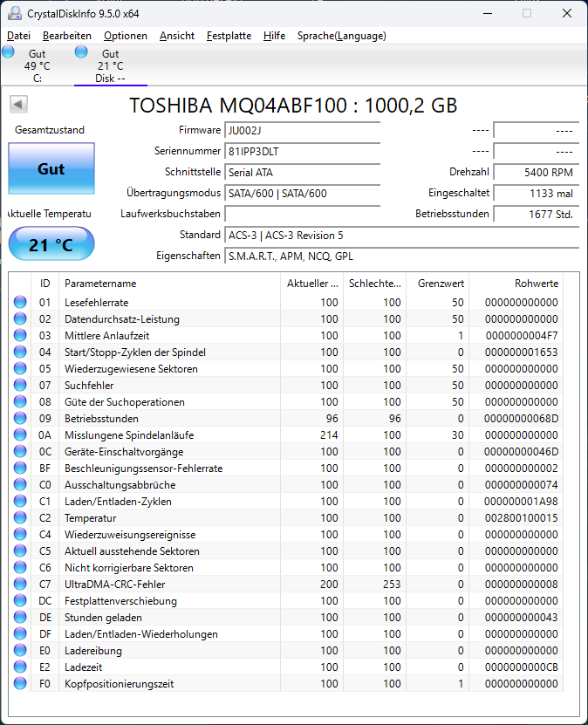Click the back navigation arrow
Image resolution: width=588 pixels, height=725 pixels.
tap(17, 104)
